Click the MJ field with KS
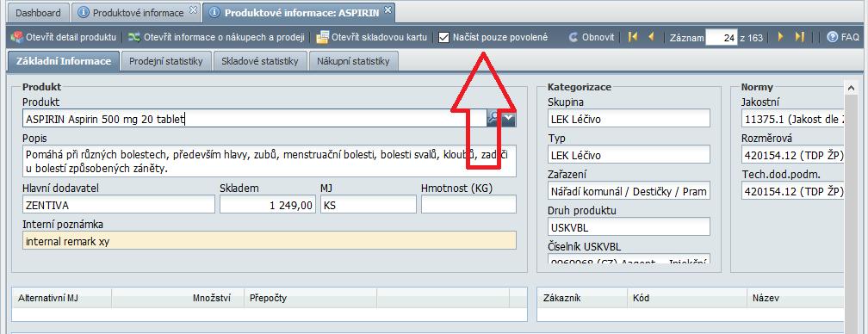 point(369,205)
